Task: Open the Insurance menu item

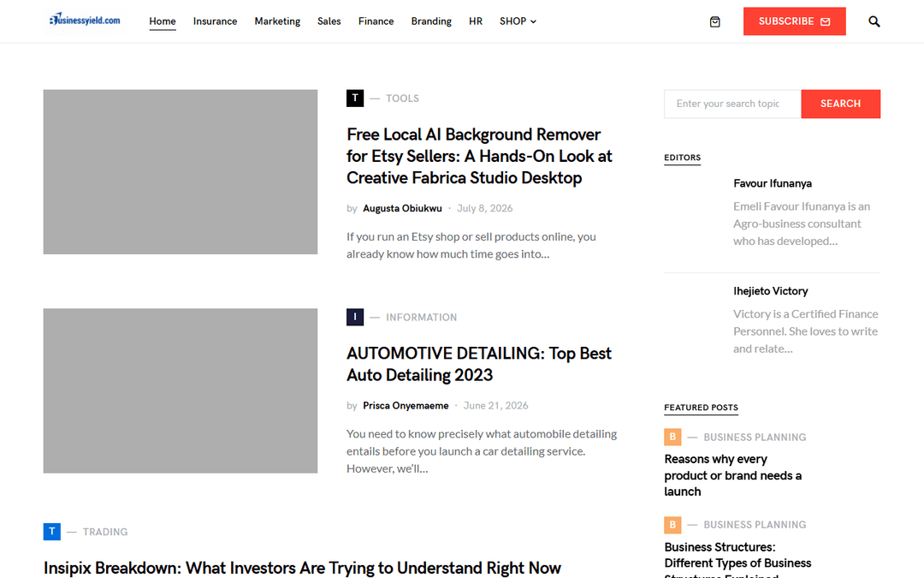Action: click(x=215, y=21)
